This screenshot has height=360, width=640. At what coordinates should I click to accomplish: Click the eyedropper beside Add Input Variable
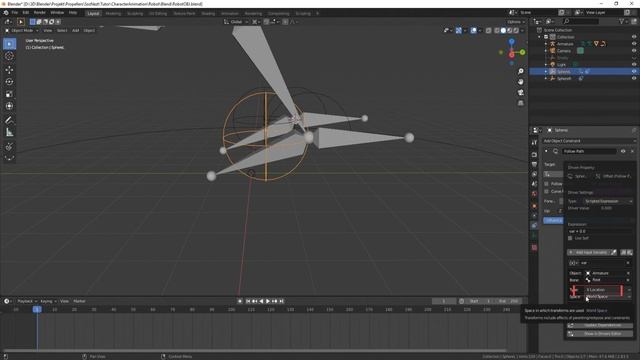[613, 252]
